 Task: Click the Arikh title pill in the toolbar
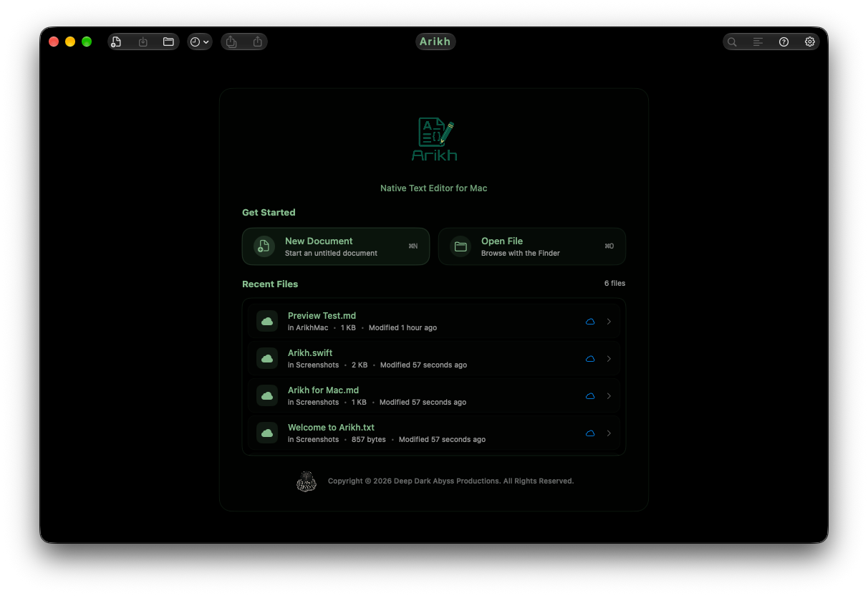(x=435, y=42)
